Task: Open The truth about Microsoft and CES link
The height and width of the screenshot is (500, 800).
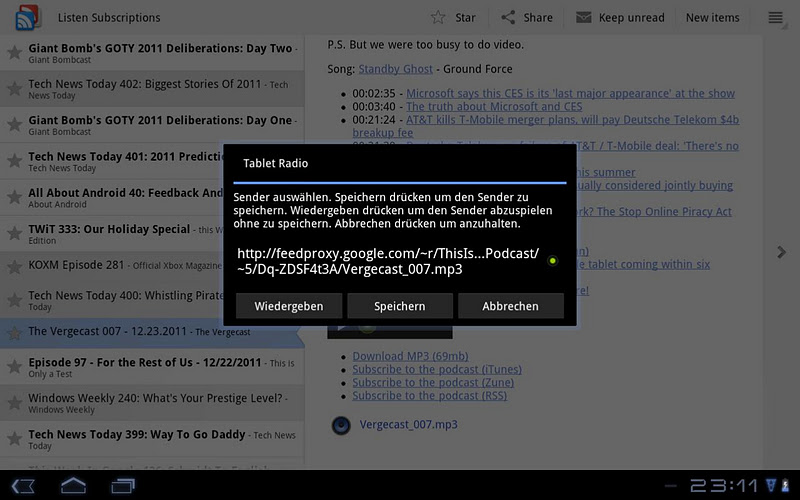Action: (x=494, y=107)
